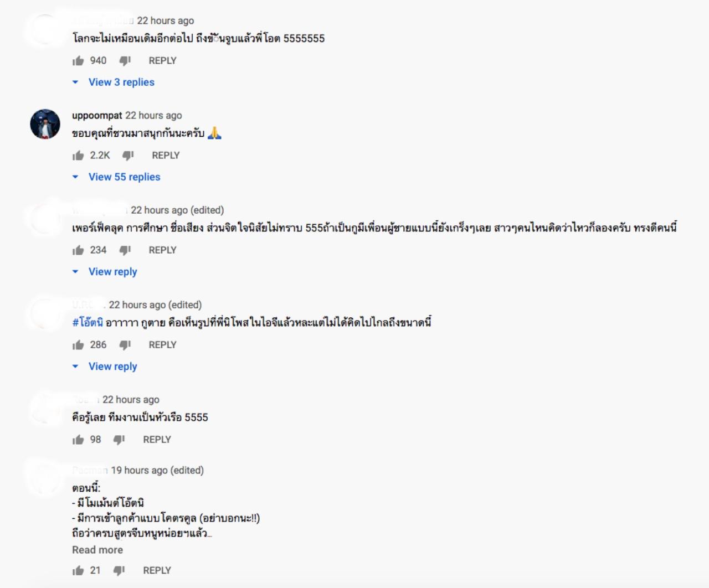Dislike the comment with 940 likes
709x588 pixels.
(125, 61)
